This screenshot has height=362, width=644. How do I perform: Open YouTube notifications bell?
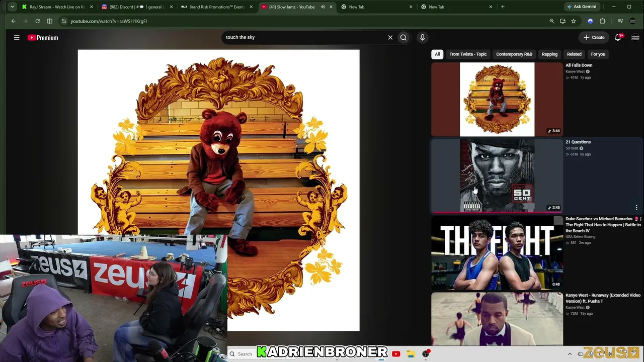pos(618,37)
